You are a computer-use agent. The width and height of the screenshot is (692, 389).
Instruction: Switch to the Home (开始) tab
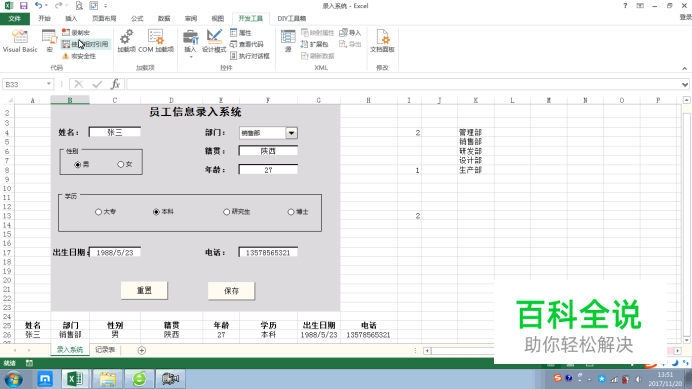pyautogui.click(x=45, y=19)
